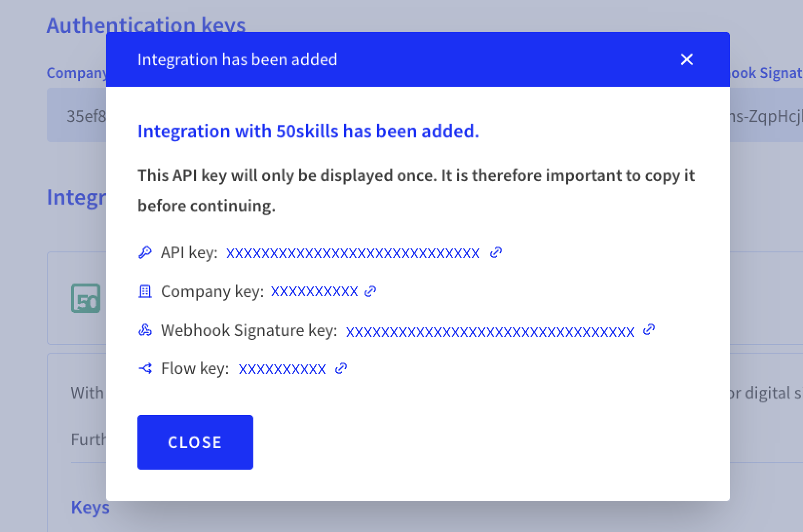803x532 pixels.
Task: Close the dialog with the X icon
Action: (687, 59)
